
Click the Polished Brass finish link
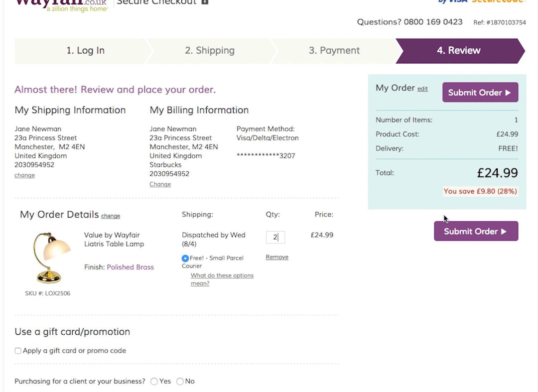click(x=130, y=267)
